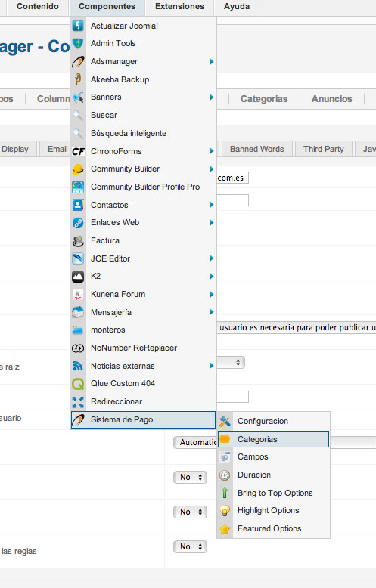Click the Contactos address book icon
The image size is (376, 588).
click(78, 205)
